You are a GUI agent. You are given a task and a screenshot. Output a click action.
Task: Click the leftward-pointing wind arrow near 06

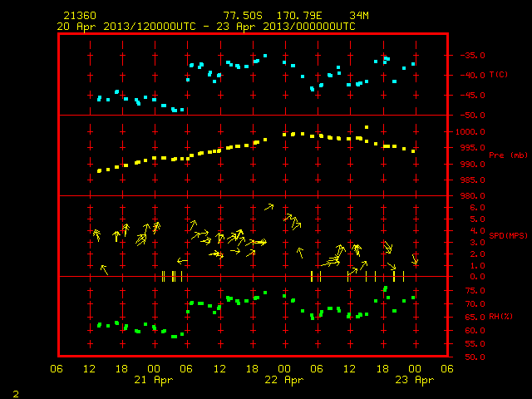[183, 261]
